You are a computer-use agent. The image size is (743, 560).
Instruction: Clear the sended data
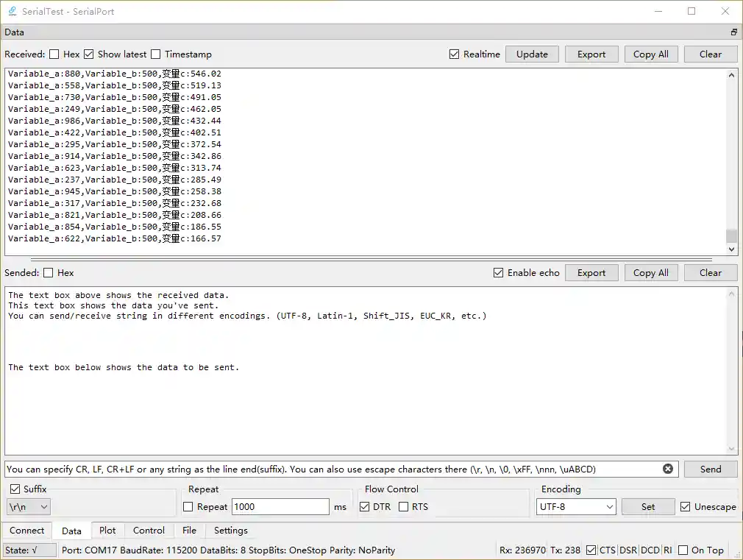tap(711, 273)
